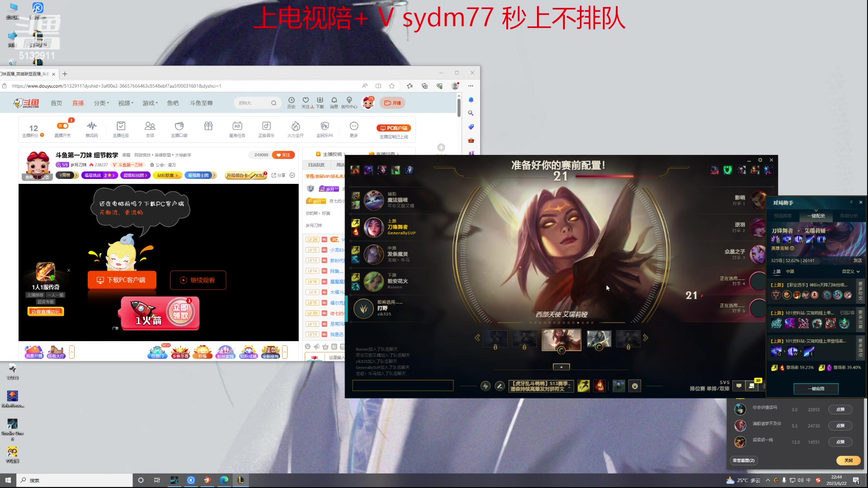Click the 一键应用 apply button

(816, 389)
